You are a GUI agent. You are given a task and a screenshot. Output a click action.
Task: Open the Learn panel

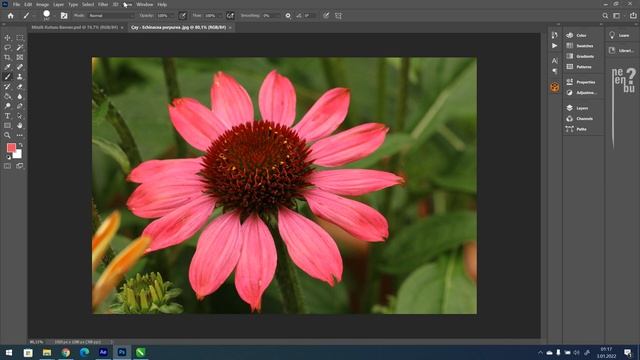pos(620,36)
